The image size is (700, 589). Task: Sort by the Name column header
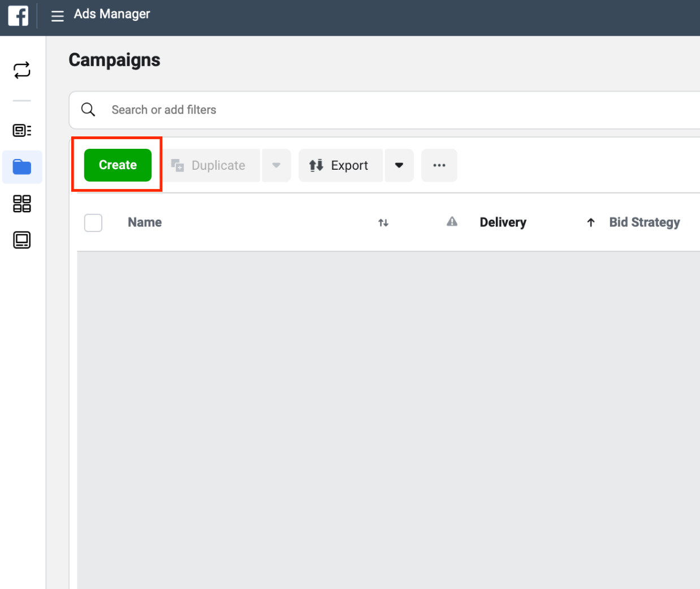tap(145, 222)
